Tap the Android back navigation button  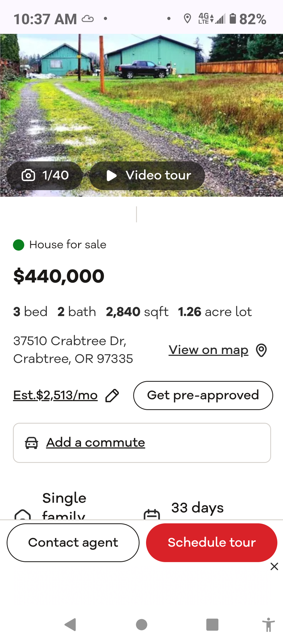[x=70, y=625]
